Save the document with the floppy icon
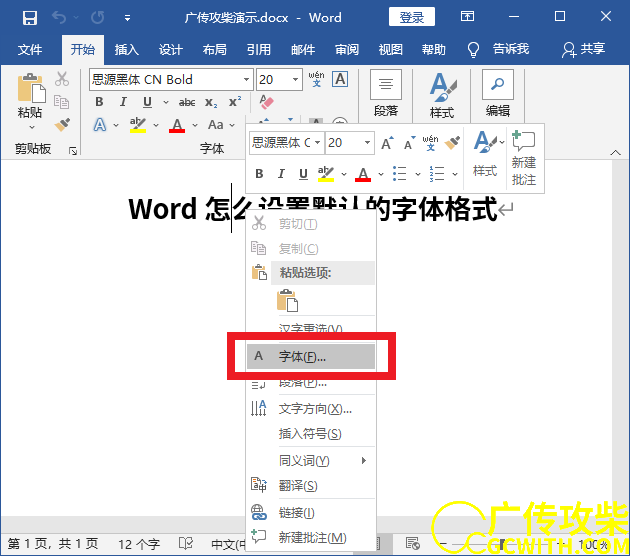 (x=30, y=18)
